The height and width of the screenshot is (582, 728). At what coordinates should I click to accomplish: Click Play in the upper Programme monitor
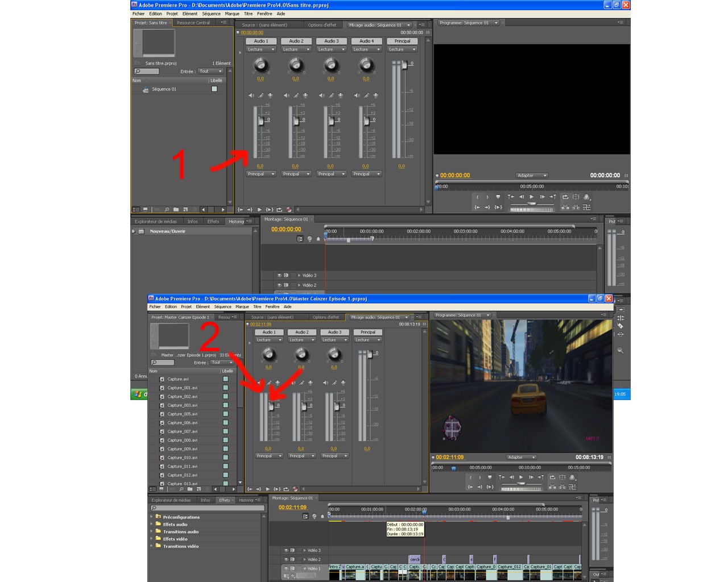(x=532, y=197)
